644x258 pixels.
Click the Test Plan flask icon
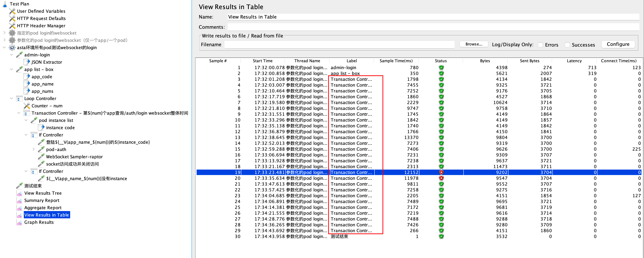[x=5, y=4]
